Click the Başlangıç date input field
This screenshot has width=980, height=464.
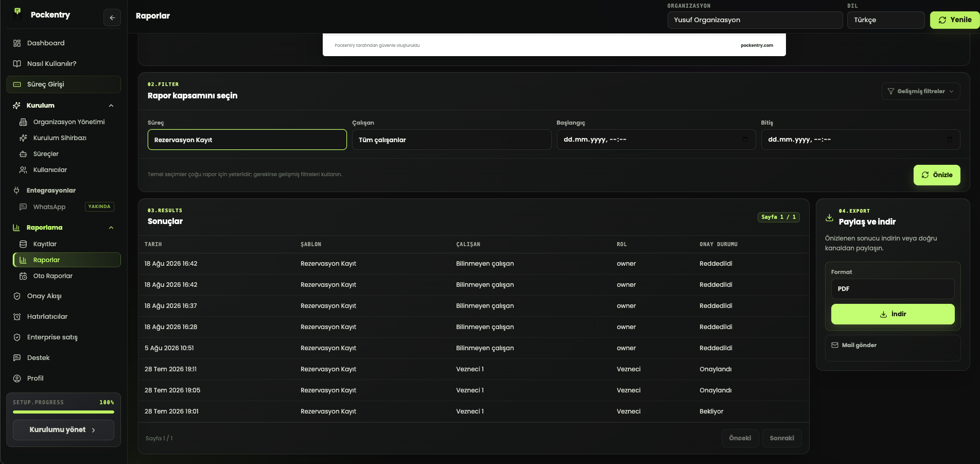[656, 140]
